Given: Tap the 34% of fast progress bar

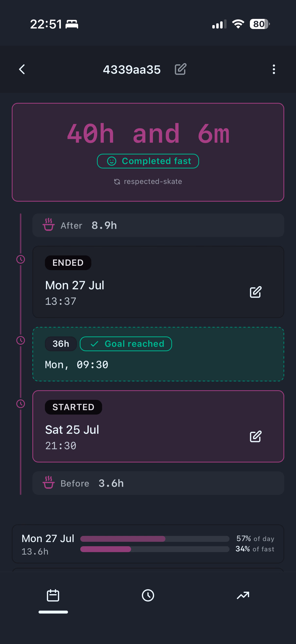Looking at the screenshot, I should 155,549.
